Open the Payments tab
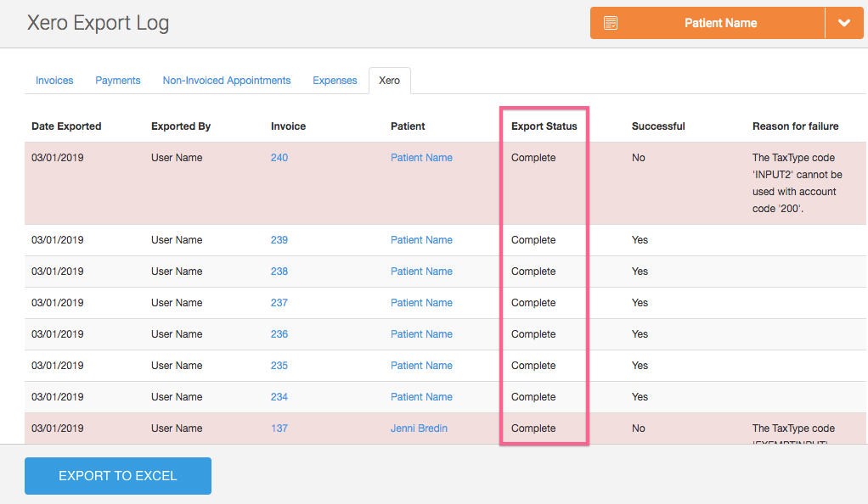Screen dimensions: 868x504 [x=118, y=81]
